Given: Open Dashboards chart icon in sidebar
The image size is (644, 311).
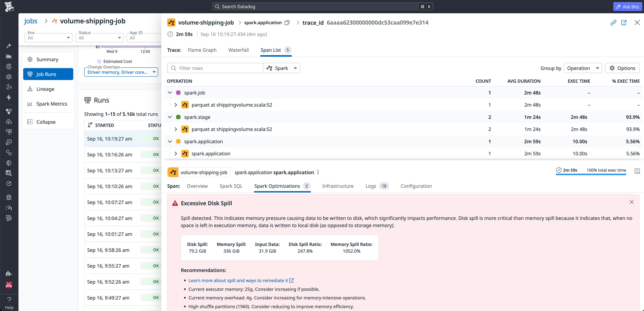Looking at the screenshot, I should 9,56.
